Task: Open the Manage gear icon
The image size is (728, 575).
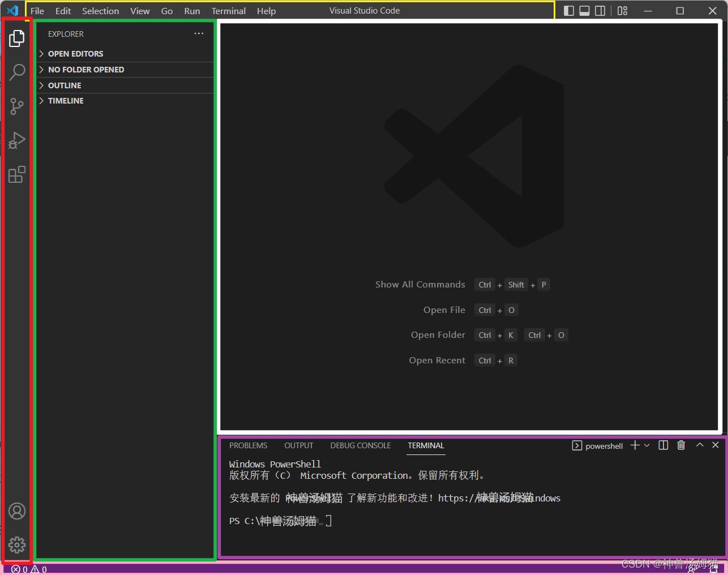Action: click(x=17, y=545)
